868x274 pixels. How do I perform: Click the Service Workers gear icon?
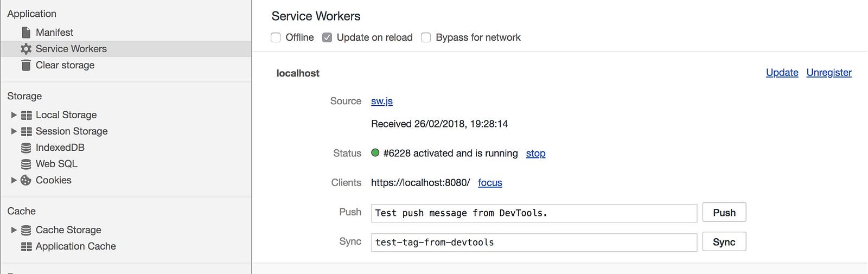coord(25,49)
